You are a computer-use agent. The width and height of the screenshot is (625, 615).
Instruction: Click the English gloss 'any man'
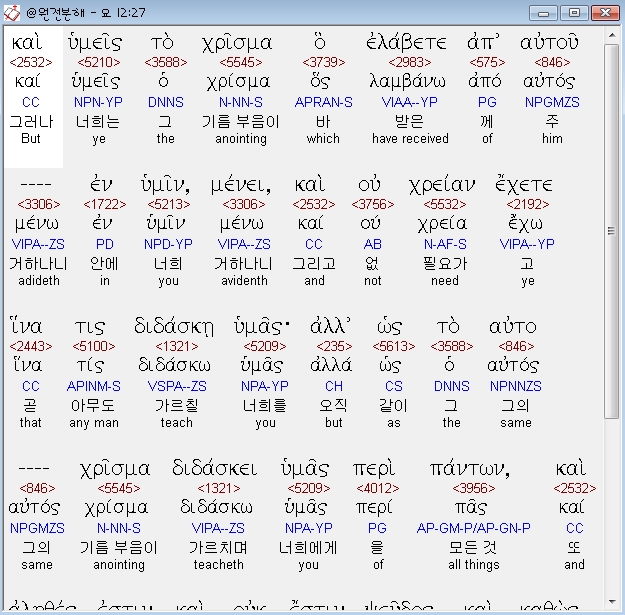coord(94,422)
